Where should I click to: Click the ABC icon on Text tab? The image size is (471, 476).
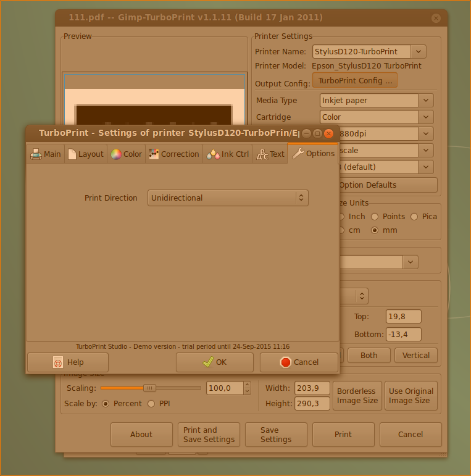262,154
